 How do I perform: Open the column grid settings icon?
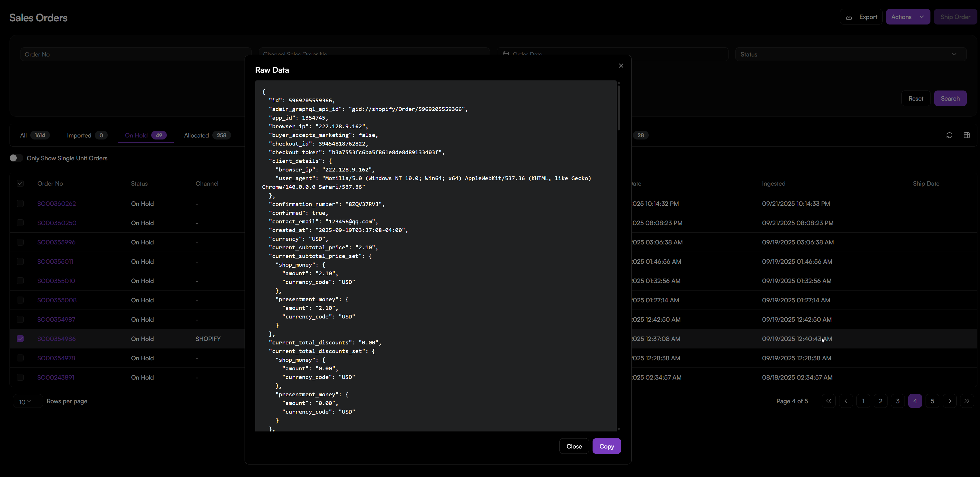[966, 135]
